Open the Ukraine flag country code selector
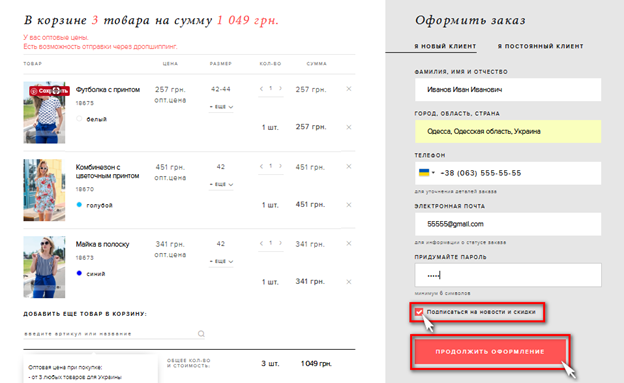This screenshot has width=624, height=383. tap(427, 173)
